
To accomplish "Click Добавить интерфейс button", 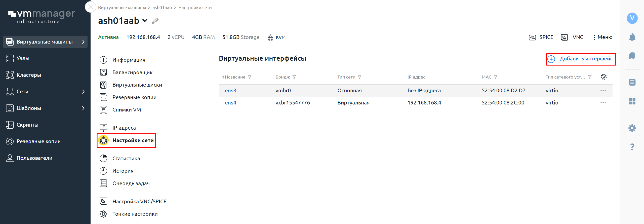I will pyautogui.click(x=581, y=59).
